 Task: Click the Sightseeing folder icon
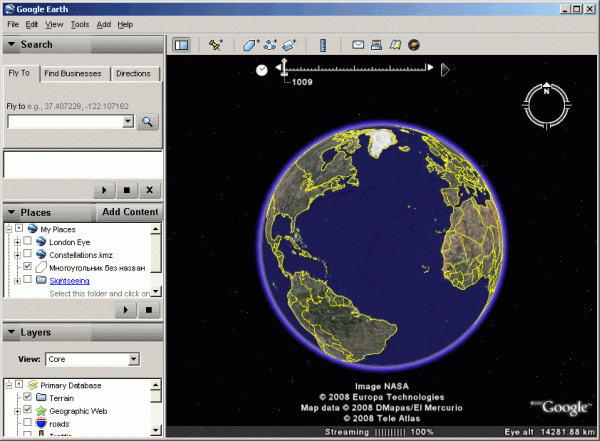tap(41, 280)
